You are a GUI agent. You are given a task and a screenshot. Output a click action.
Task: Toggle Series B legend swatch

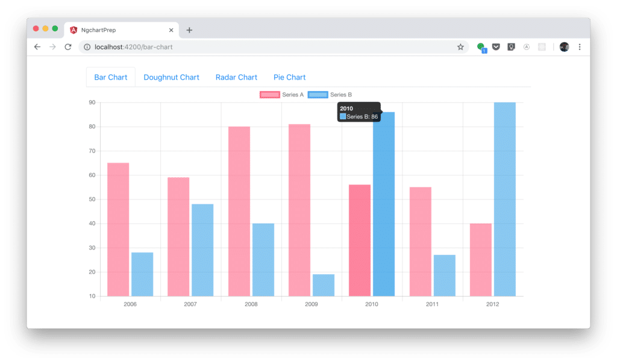click(318, 95)
